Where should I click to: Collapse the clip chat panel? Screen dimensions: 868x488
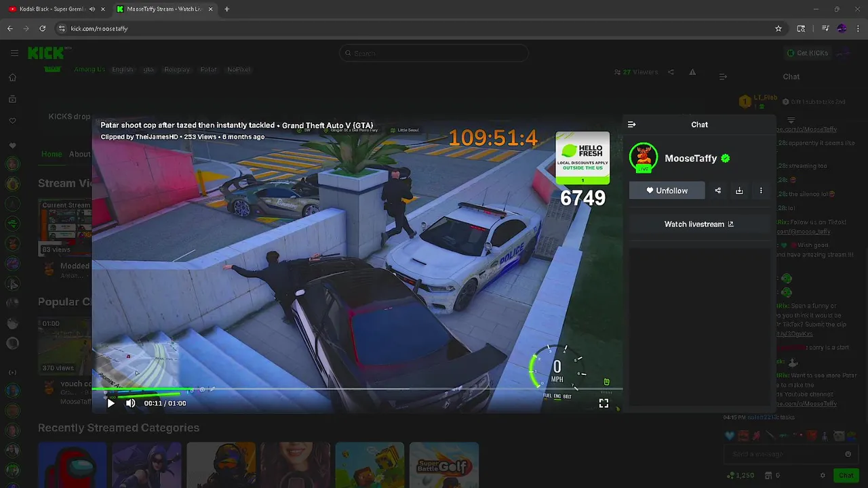[x=632, y=125]
